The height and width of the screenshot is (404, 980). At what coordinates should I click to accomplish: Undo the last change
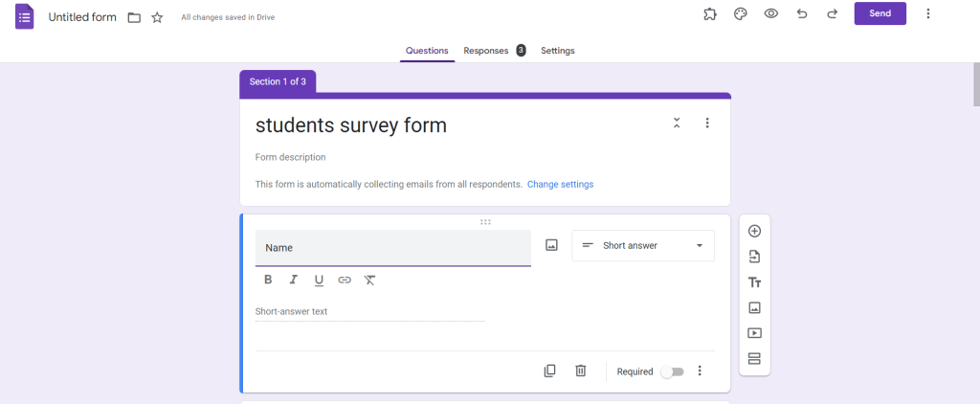point(802,13)
